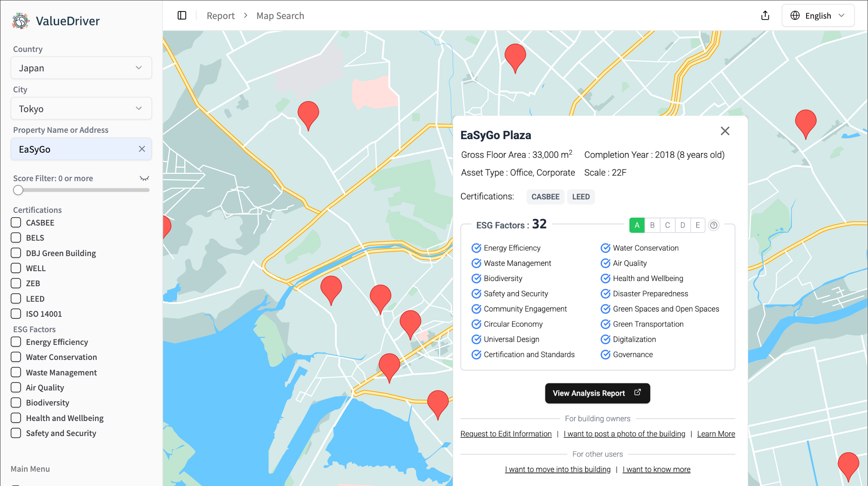Toggle the sidebar panel icon
Screen dimensions: 868x486
(182, 15)
